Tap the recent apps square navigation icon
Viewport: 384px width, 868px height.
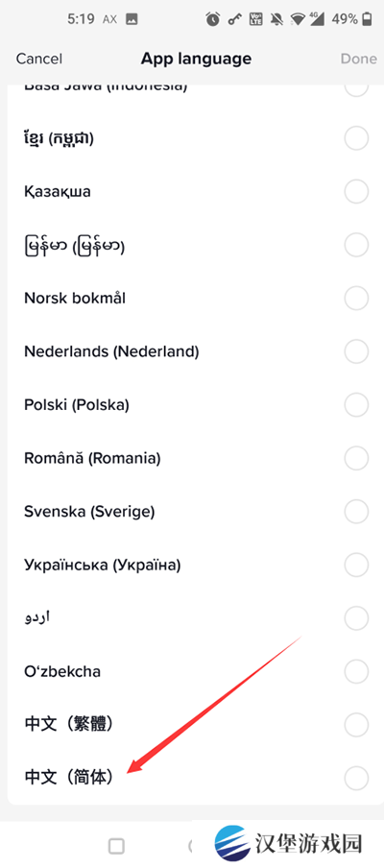point(116,845)
